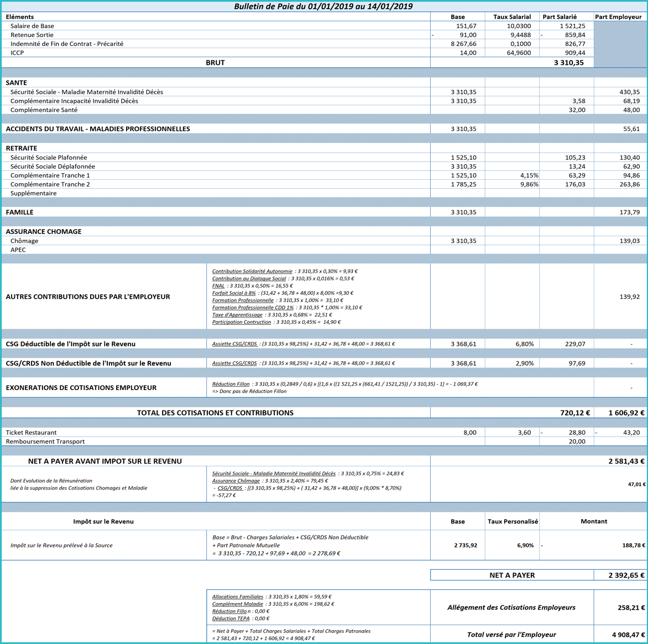Click the underlined FNAL label
The image size is (648, 644).
[x=218, y=285]
